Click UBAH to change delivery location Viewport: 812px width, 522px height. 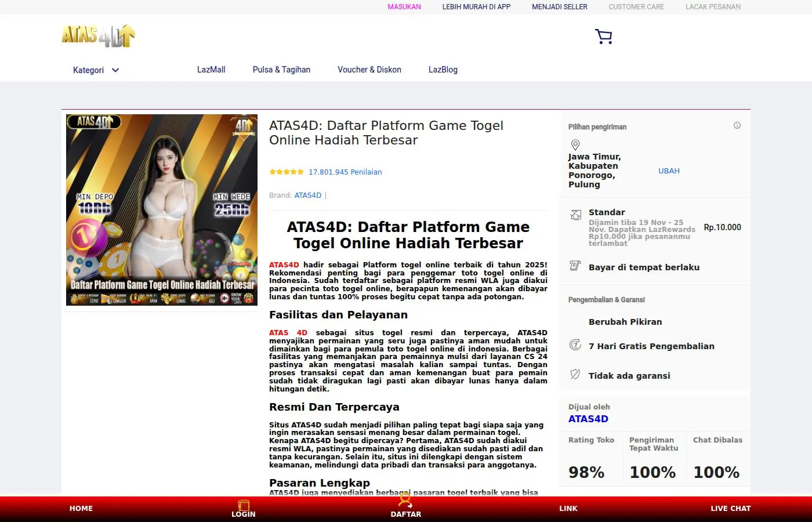[669, 171]
